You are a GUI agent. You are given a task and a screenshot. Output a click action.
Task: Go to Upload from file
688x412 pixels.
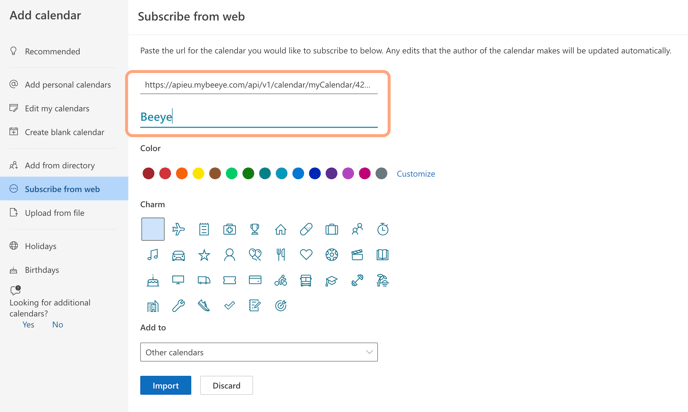point(54,213)
